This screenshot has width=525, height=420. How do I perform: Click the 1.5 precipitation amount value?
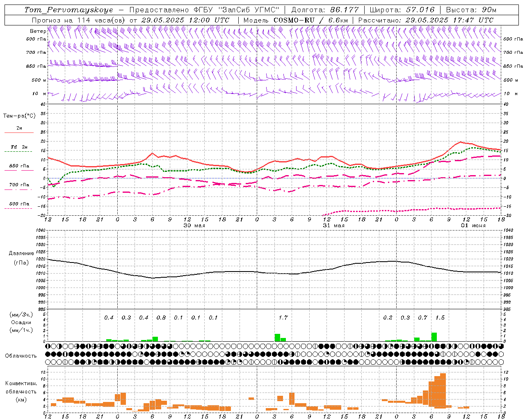click(x=440, y=317)
